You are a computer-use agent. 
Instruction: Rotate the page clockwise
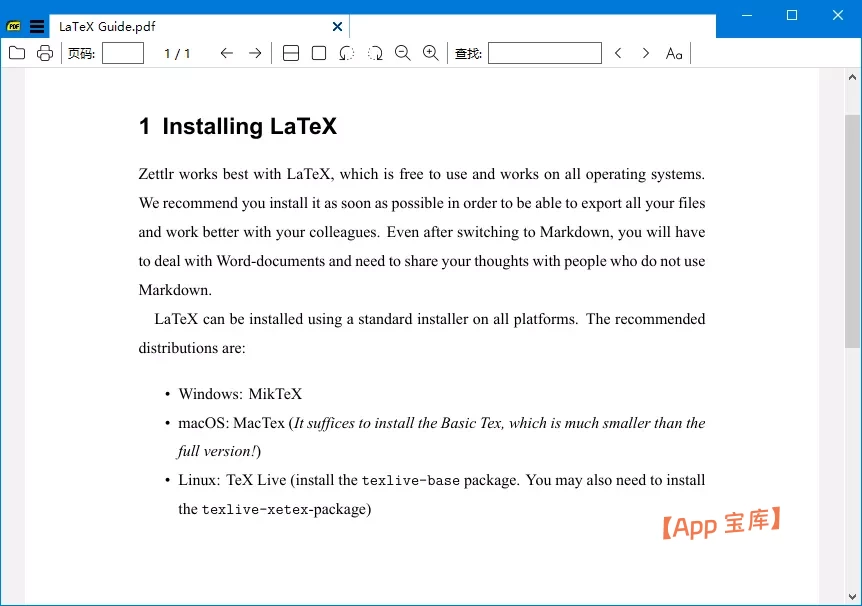[375, 53]
